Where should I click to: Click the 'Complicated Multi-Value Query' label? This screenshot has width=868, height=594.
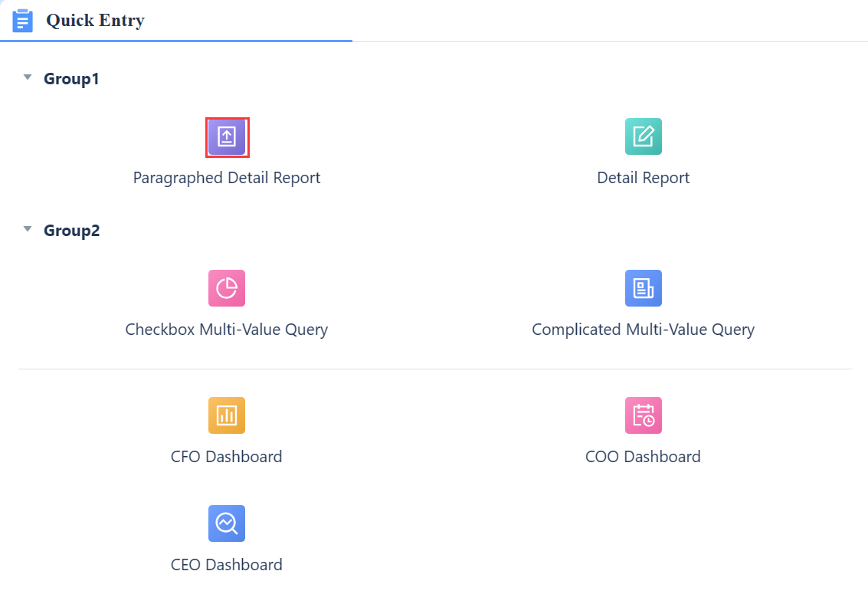click(643, 329)
